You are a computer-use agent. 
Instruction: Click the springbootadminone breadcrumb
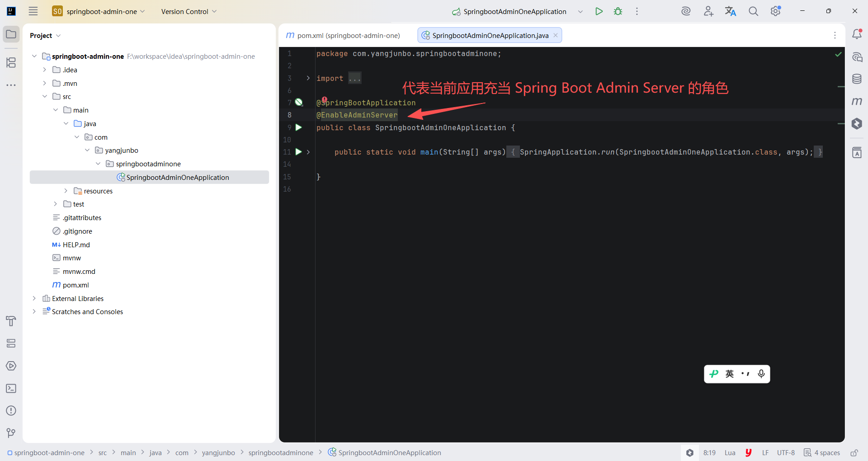coord(281,453)
